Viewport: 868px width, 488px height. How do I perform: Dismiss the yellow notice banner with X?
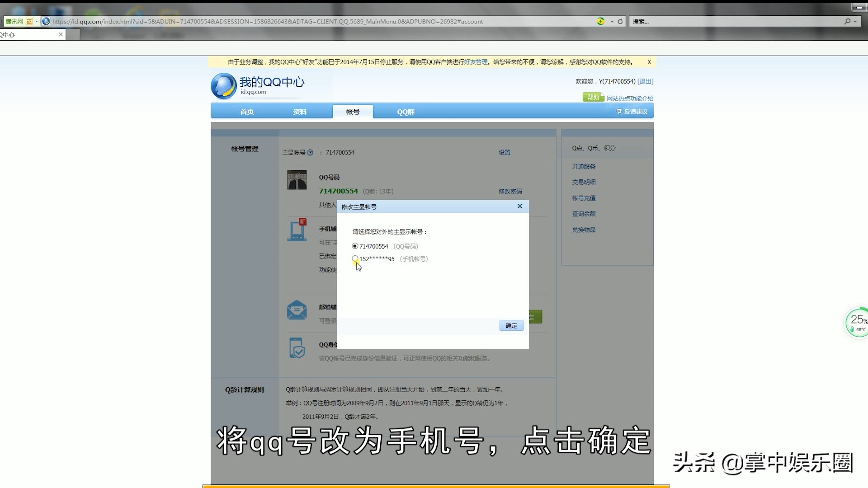[x=649, y=62]
